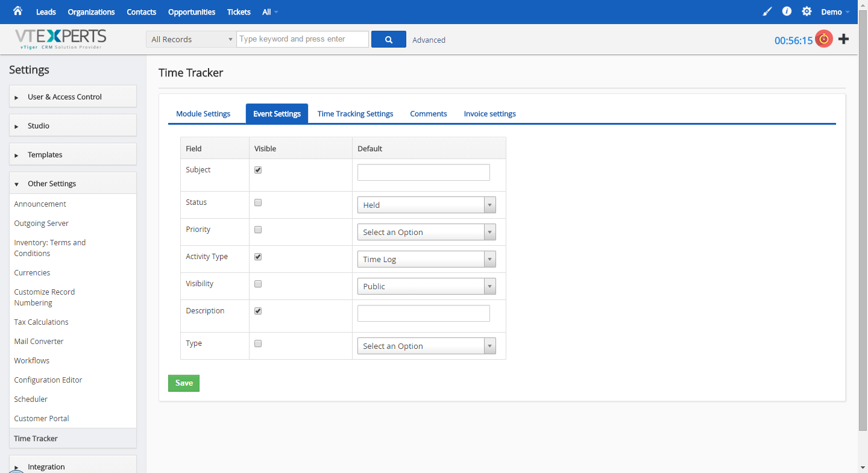Open Tax Calculations settings
This screenshot has width=868, height=473.
(41, 322)
